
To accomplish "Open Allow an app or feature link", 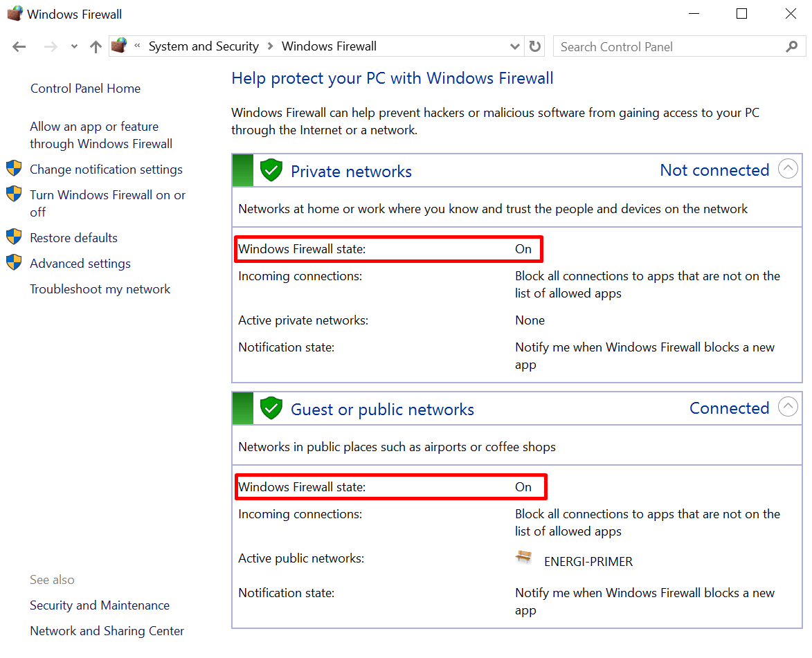I will pyautogui.click(x=101, y=135).
